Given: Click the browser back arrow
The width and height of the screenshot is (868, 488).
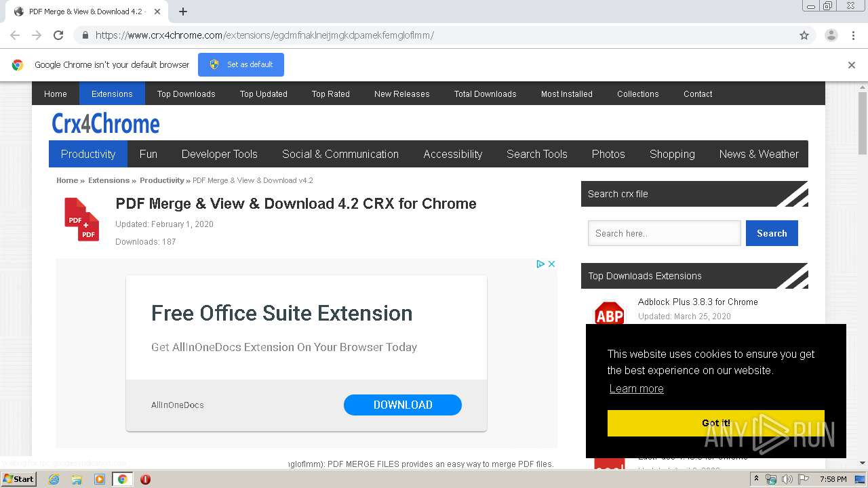Looking at the screenshot, I should [x=15, y=35].
